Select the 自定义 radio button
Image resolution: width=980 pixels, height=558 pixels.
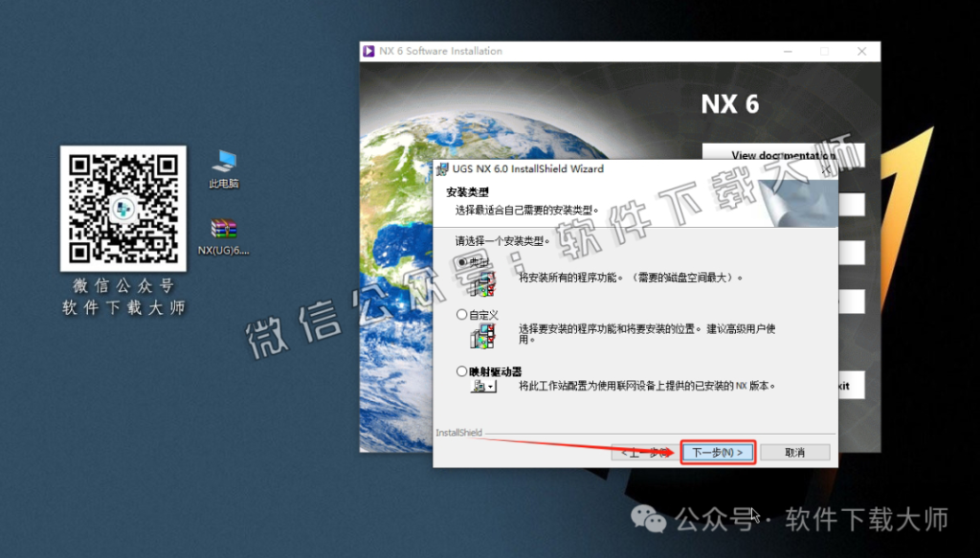[460, 314]
